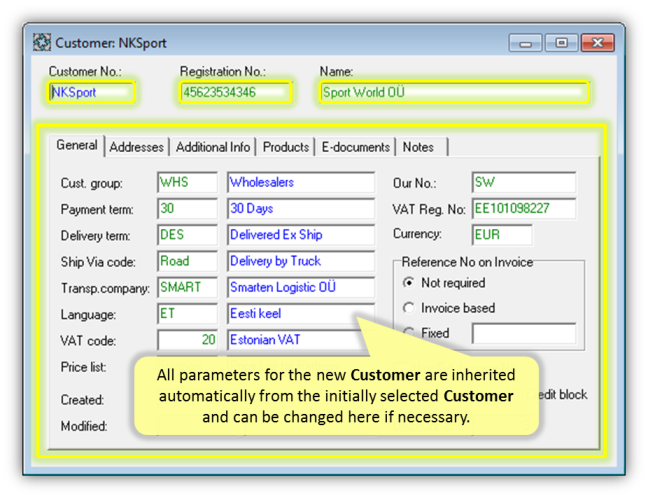648x498 pixels.
Task: Maximize the Customer: NKSport window
Action: click(561, 43)
